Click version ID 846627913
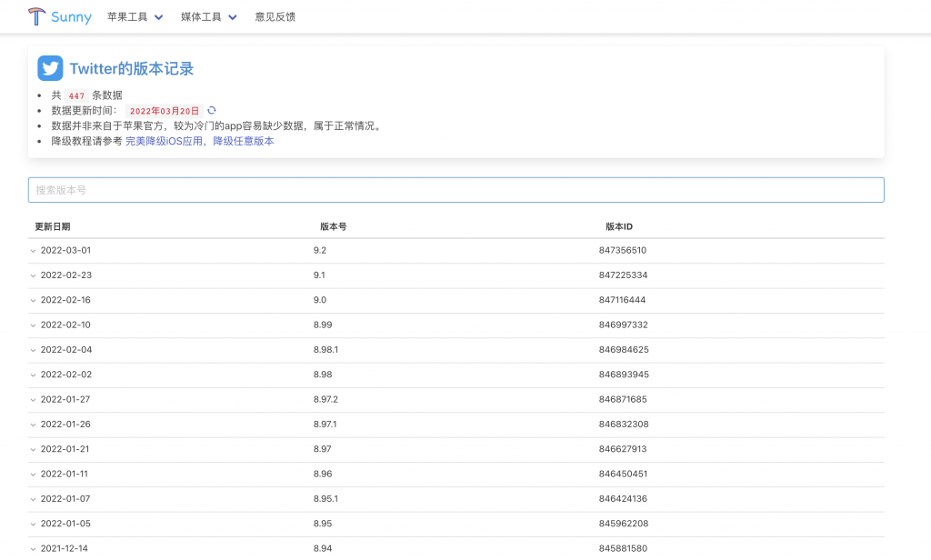Image resolution: width=931 pixels, height=560 pixels. point(623,449)
